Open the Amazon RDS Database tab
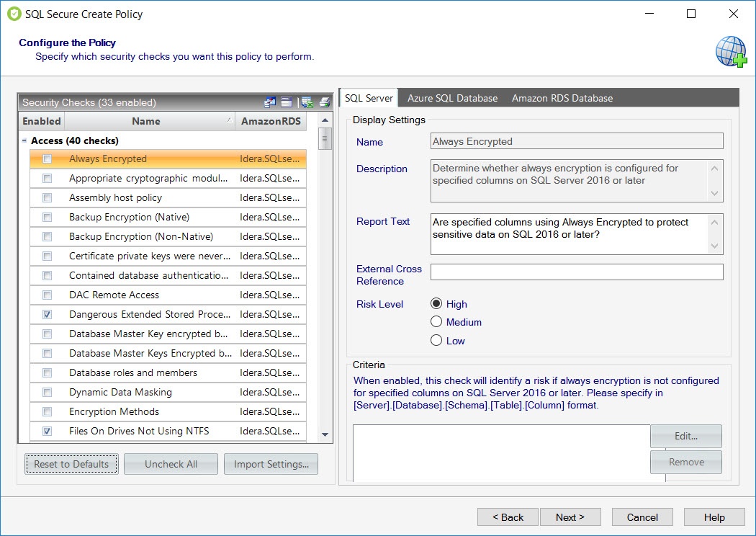The image size is (756, 536). [x=562, y=98]
